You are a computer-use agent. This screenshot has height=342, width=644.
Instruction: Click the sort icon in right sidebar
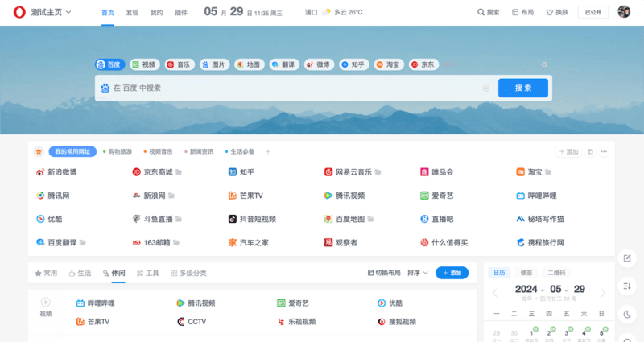point(627,286)
